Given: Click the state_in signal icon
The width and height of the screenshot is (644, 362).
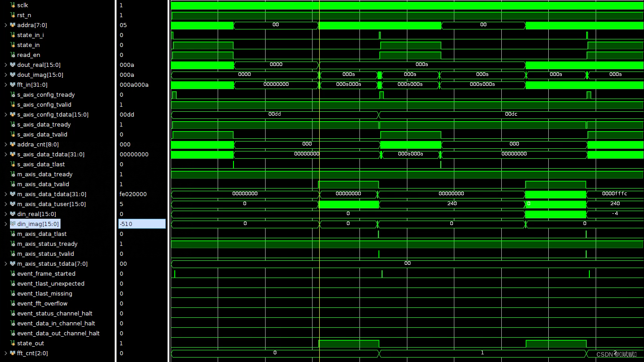Looking at the screenshot, I should coord(13,45).
